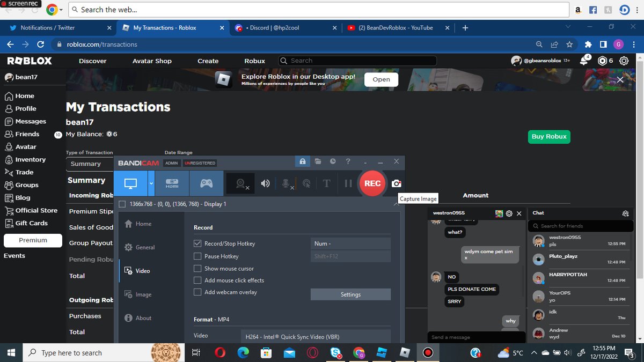Open browser extensions puzzle icon
644x362 pixels.
click(x=588, y=45)
